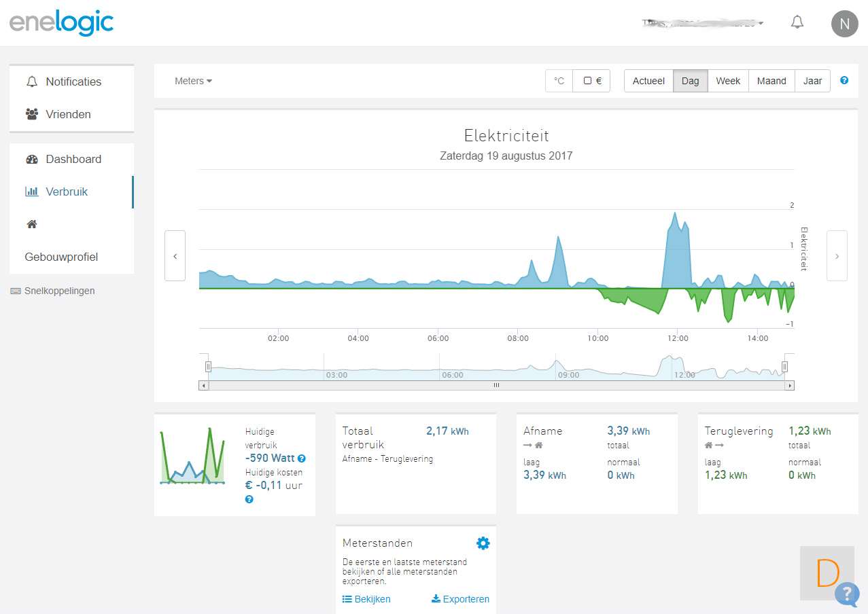The image size is (868, 614).
Task: Click help icon beside the Jaar button
Action: click(x=844, y=80)
